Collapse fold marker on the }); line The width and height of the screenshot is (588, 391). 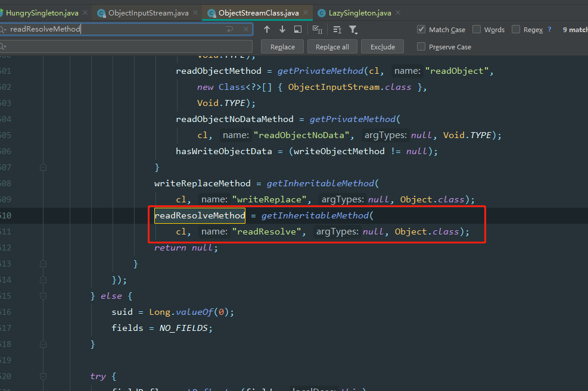[x=43, y=280]
